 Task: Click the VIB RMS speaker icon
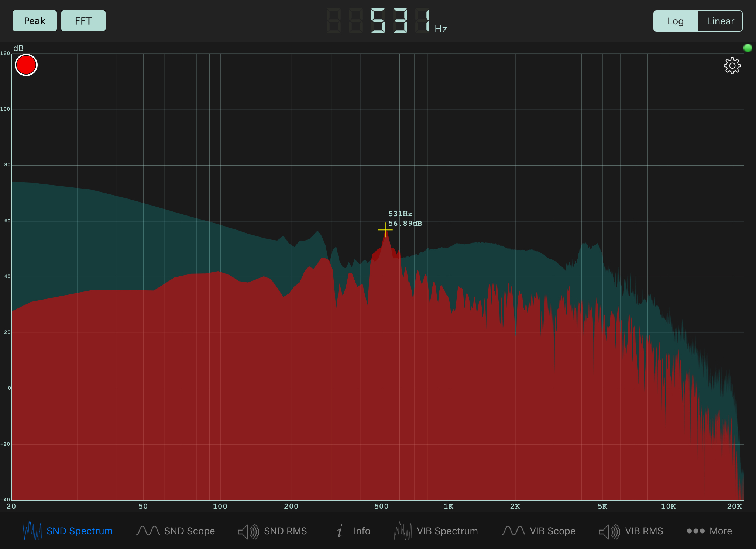(x=609, y=531)
